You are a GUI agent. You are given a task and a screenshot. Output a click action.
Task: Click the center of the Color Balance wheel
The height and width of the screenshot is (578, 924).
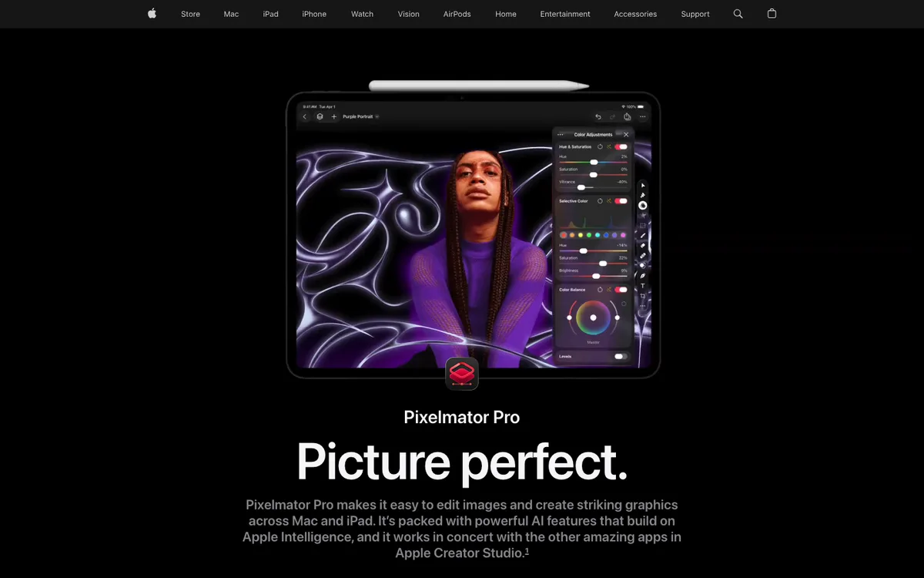point(593,318)
